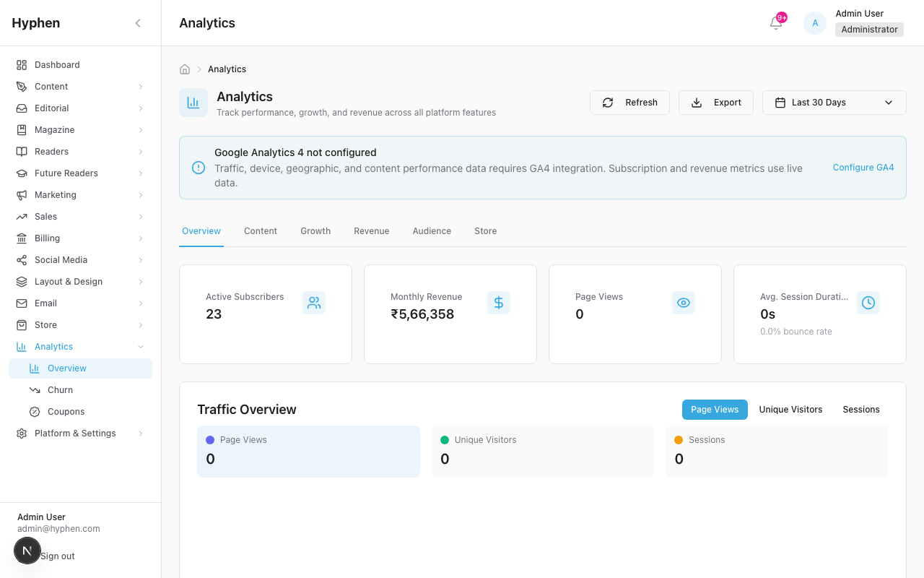This screenshot has width=924, height=578.
Task: Click the Monthly Revenue dollar icon
Action: tap(499, 303)
